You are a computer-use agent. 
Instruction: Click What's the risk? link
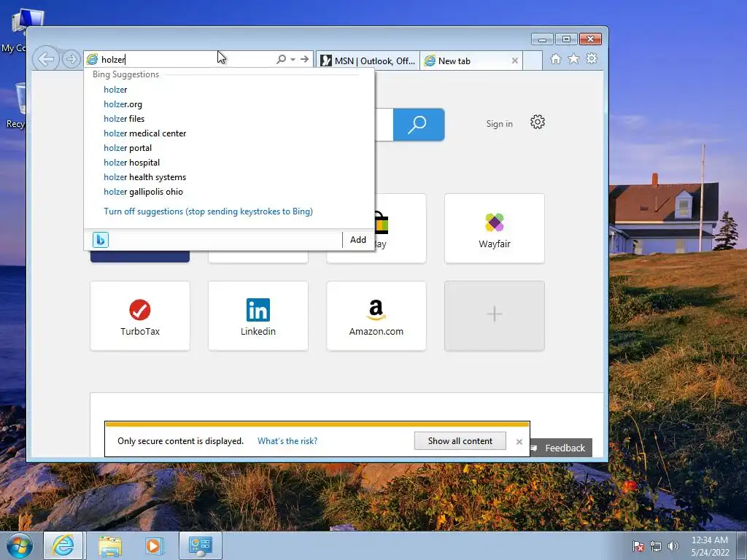pos(287,441)
